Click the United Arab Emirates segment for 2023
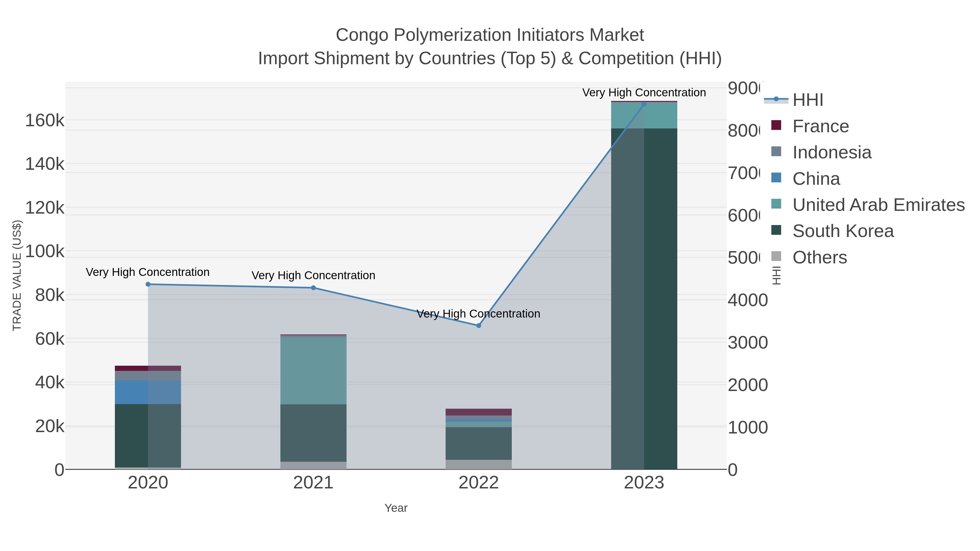Viewport: 980px width, 551px height. click(x=644, y=115)
